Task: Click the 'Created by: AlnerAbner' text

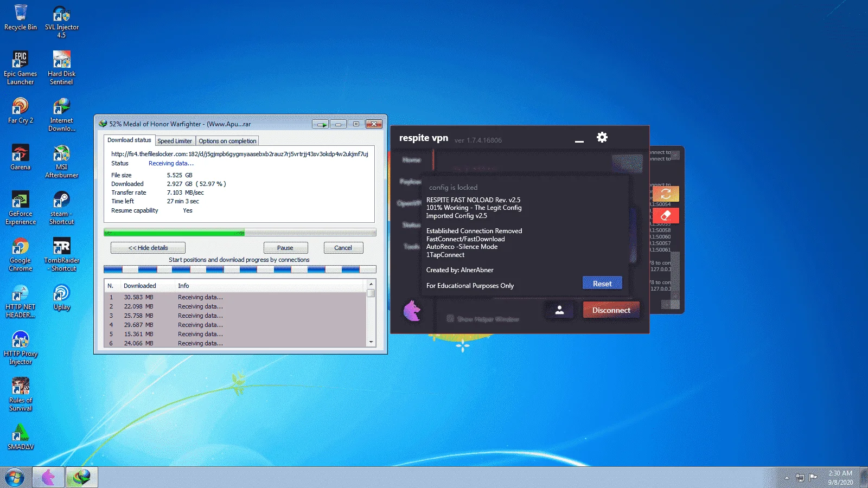Action: click(x=460, y=270)
